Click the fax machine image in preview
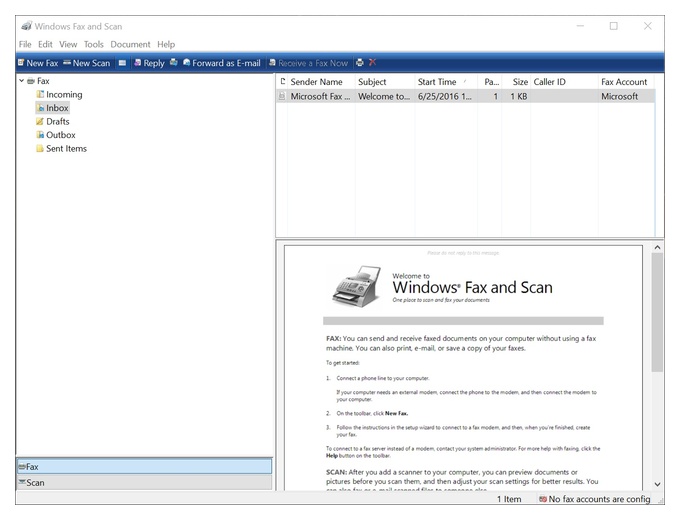The image size is (680, 520). click(x=357, y=286)
